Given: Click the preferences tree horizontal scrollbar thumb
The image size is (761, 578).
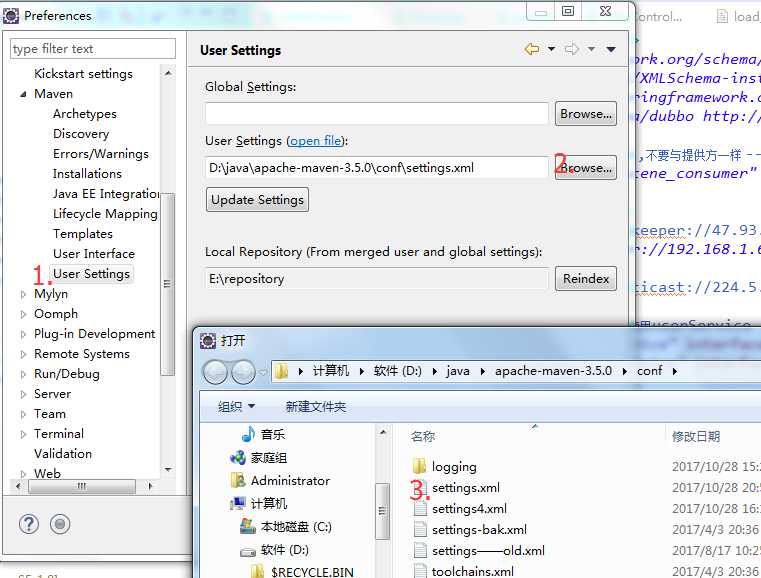Looking at the screenshot, I should pyautogui.click(x=82, y=486).
